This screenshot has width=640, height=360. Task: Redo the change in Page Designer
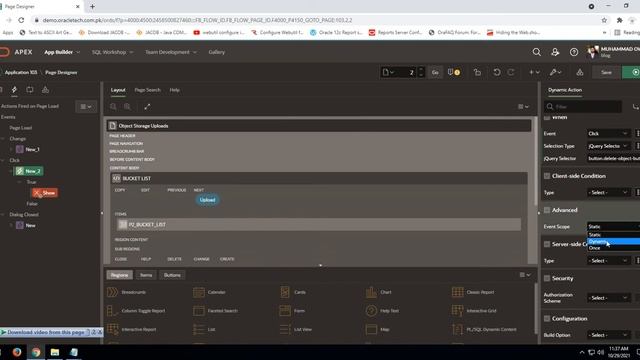[511, 72]
